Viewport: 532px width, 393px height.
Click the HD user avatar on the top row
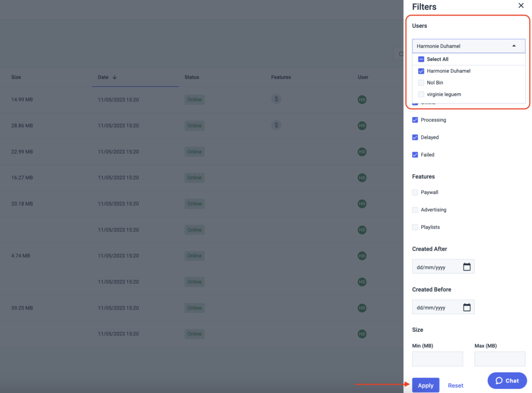(362, 99)
